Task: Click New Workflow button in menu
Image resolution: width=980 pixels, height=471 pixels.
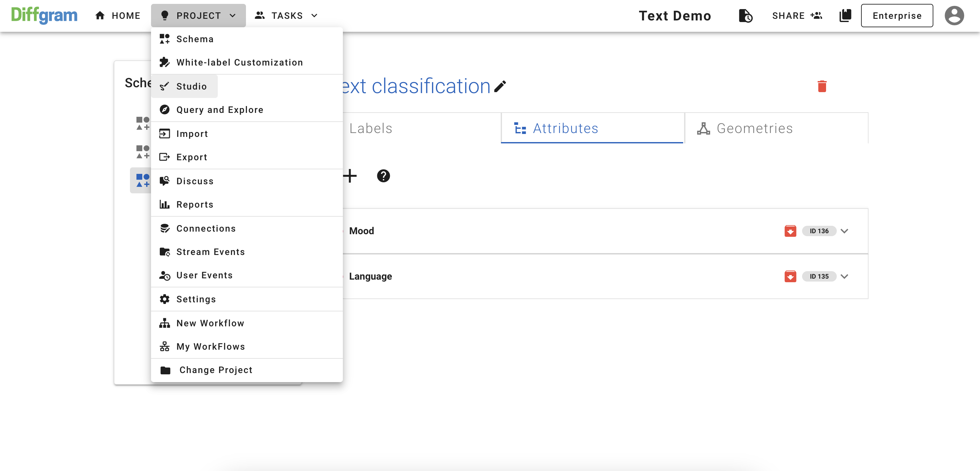Action: pyautogui.click(x=211, y=323)
